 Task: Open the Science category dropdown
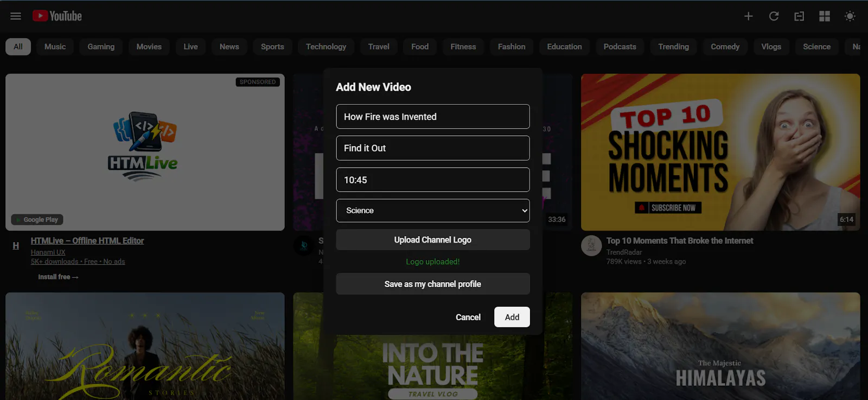click(433, 211)
